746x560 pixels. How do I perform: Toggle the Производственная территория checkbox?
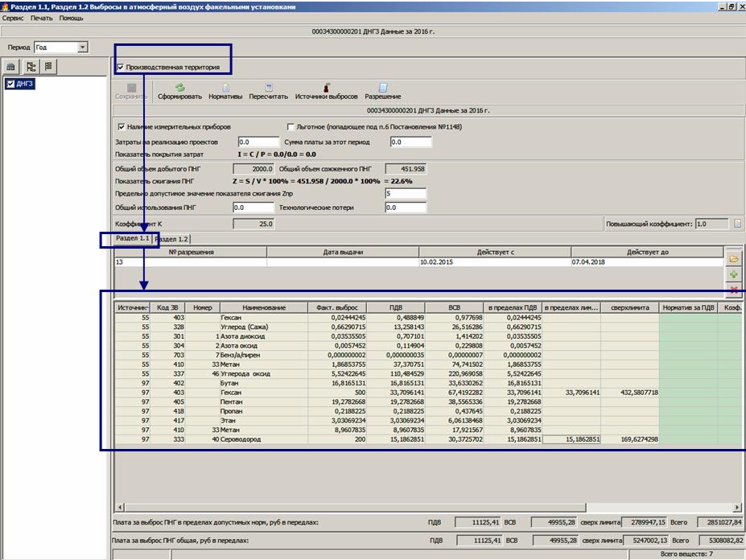pos(121,68)
